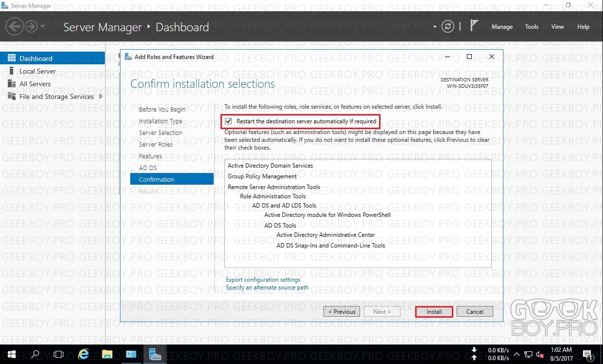Click the back navigation arrow in Server Manager
The width and height of the screenshot is (603, 364).
pos(15,27)
